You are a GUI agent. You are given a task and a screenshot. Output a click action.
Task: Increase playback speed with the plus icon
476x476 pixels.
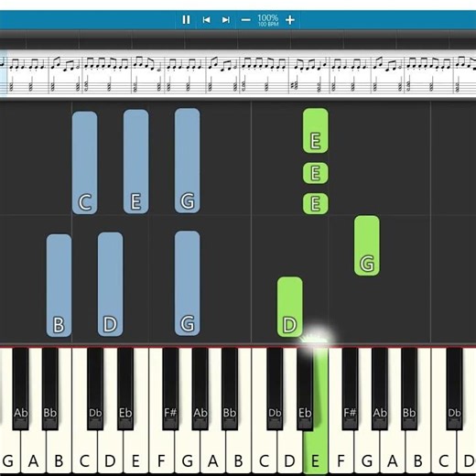tap(290, 20)
